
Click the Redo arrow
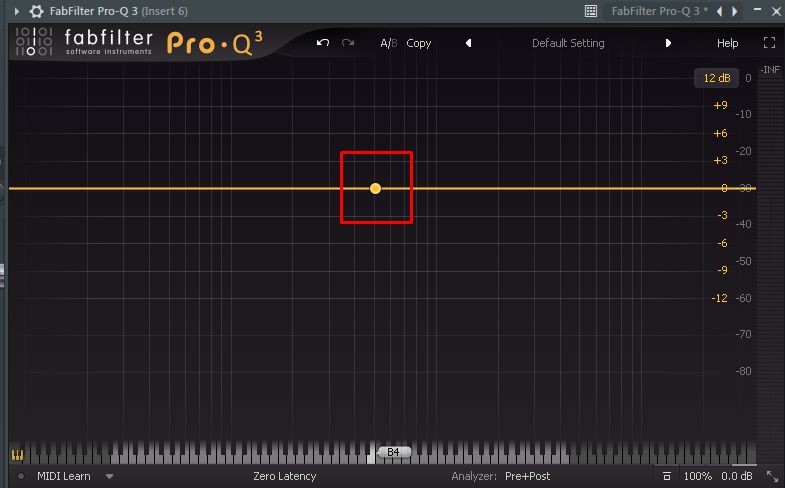coord(348,43)
